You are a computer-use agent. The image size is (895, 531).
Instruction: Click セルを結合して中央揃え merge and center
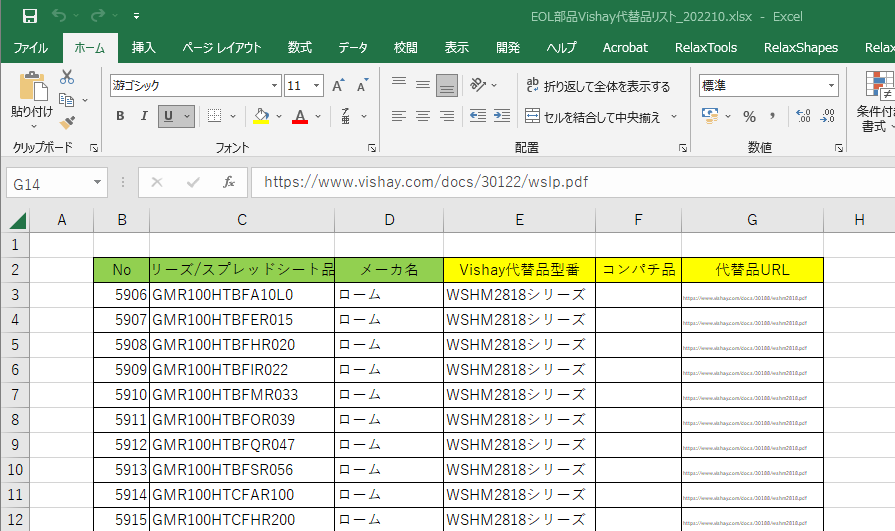click(592, 116)
